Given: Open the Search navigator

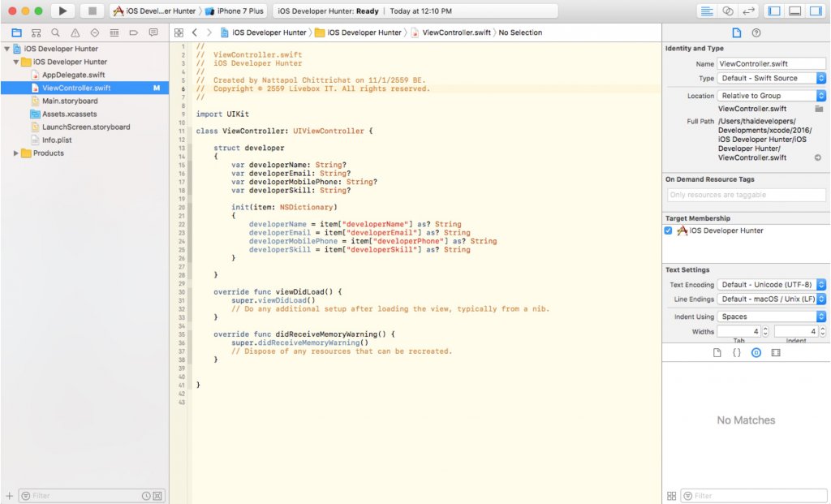Looking at the screenshot, I should (x=55, y=32).
